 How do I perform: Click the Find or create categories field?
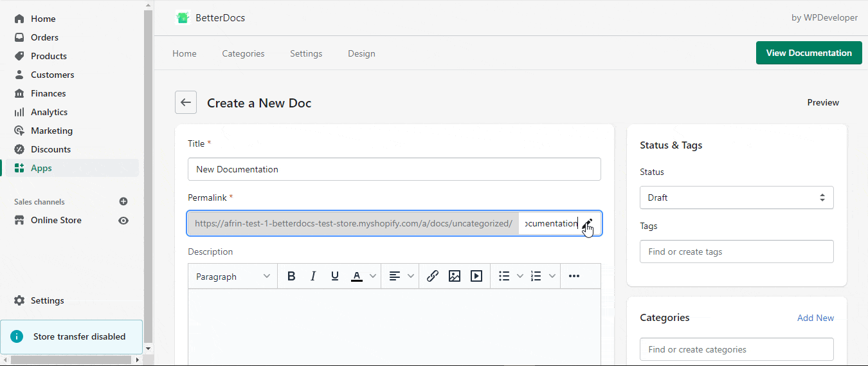tap(737, 349)
